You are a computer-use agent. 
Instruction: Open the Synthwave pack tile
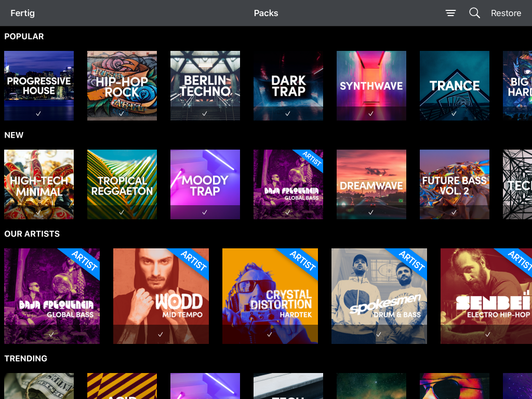click(371, 85)
